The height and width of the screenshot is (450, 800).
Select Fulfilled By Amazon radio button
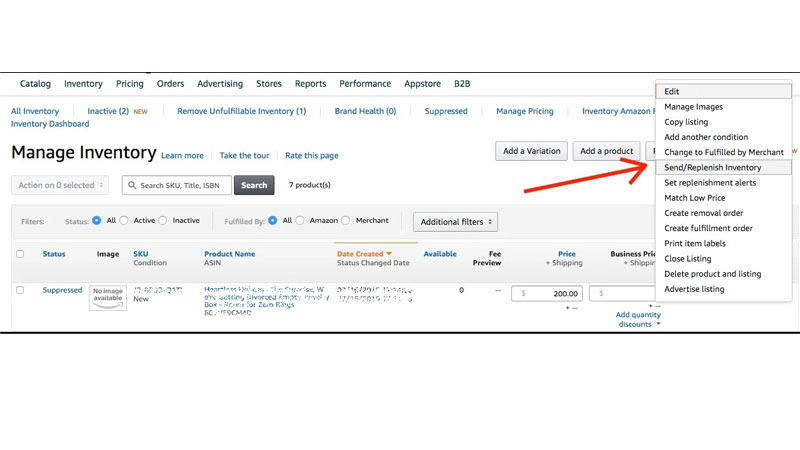(x=300, y=220)
